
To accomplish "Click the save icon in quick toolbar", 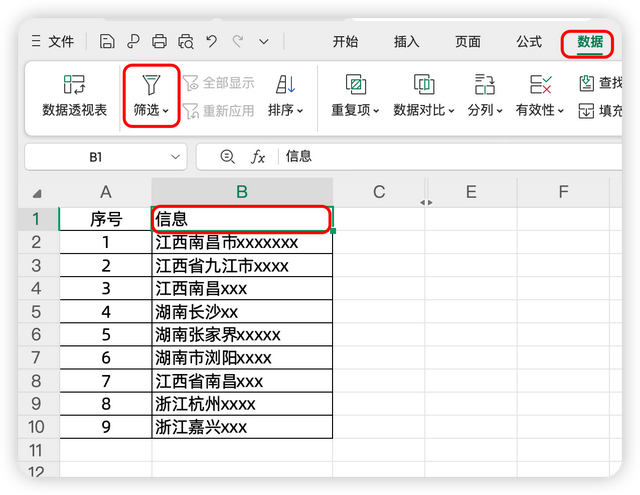I will coord(107,41).
